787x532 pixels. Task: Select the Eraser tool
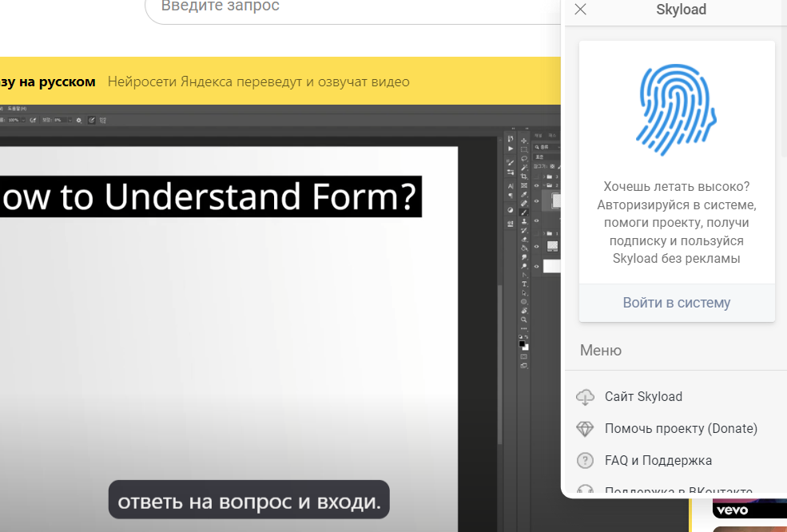(x=524, y=240)
